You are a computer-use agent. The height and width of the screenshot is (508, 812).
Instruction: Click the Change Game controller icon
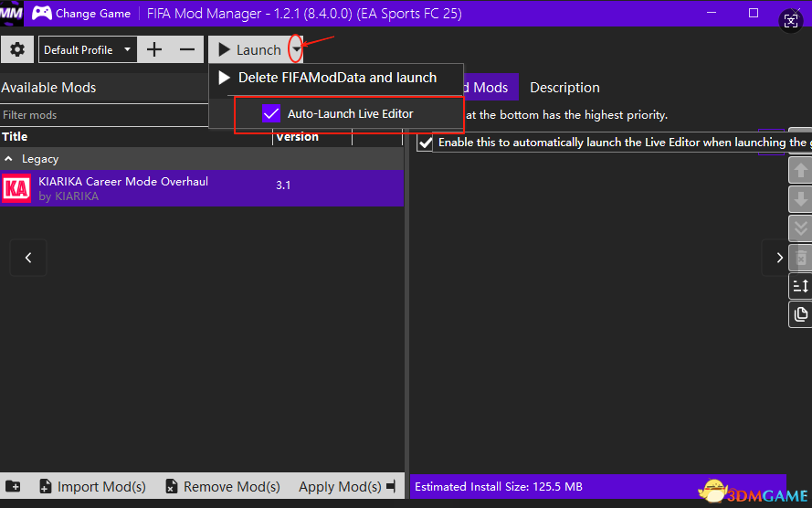click(41, 14)
